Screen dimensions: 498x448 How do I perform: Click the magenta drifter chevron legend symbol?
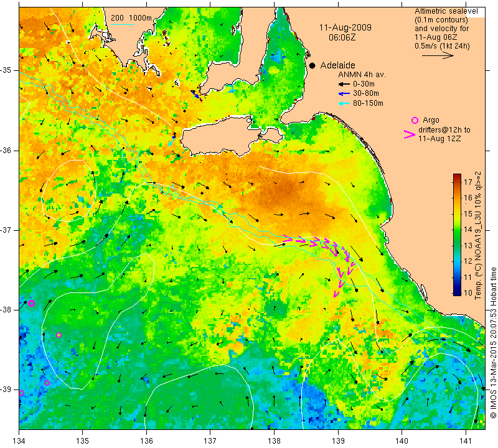tap(410, 134)
